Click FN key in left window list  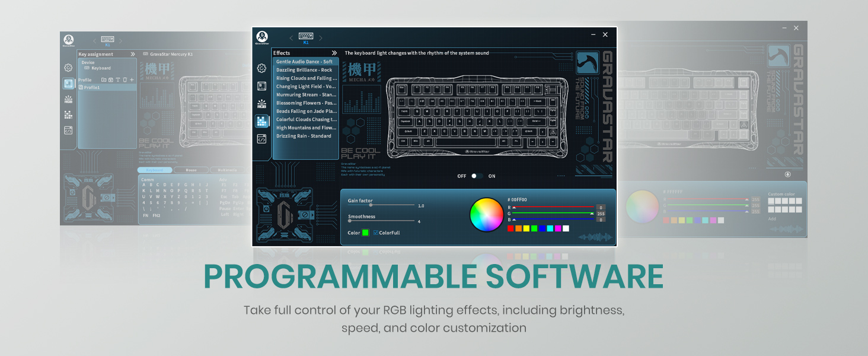pyautogui.click(x=146, y=215)
